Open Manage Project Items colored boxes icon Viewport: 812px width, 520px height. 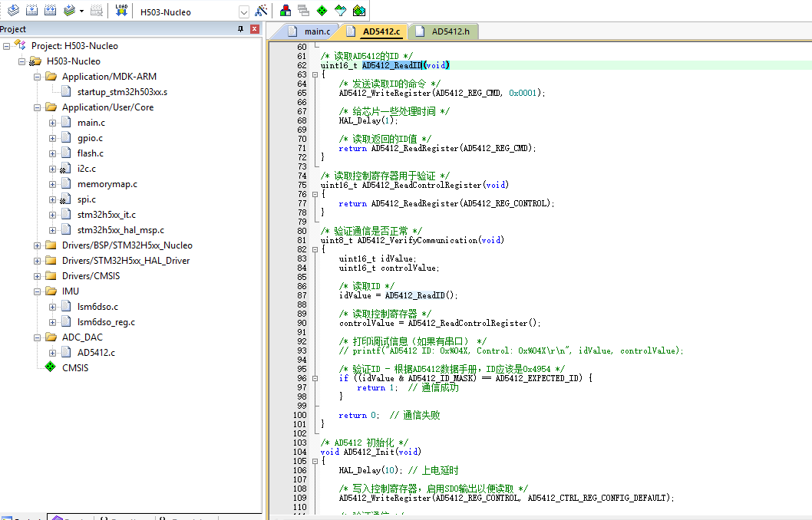(286, 11)
